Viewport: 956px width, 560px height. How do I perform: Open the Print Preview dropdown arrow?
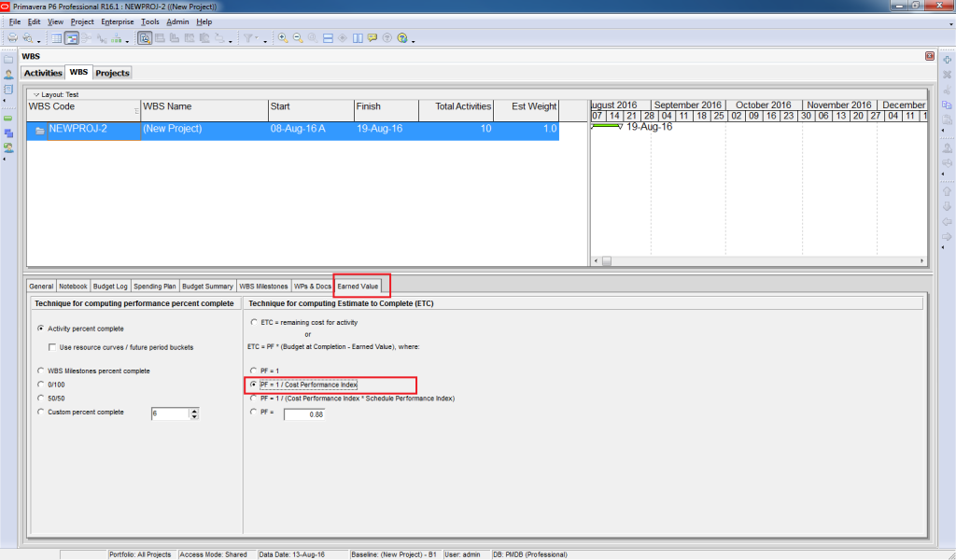(x=39, y=41)
